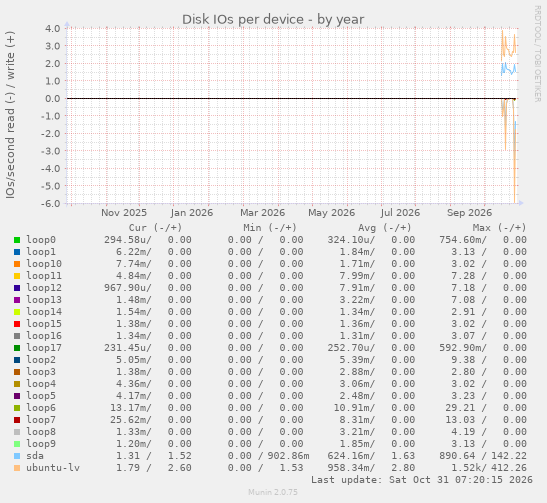Select the loop0 legend label
The width and height of the screenshot is (547, 503).
coord(41,240)
